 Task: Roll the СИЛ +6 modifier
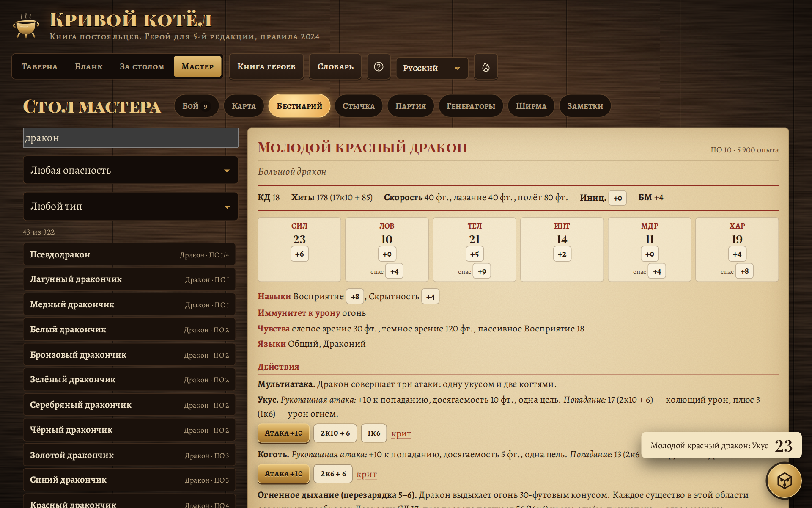pos(299,254)
